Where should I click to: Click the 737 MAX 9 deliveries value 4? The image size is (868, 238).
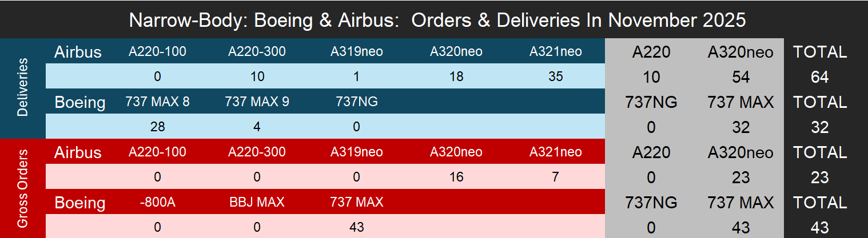point(257,127)
